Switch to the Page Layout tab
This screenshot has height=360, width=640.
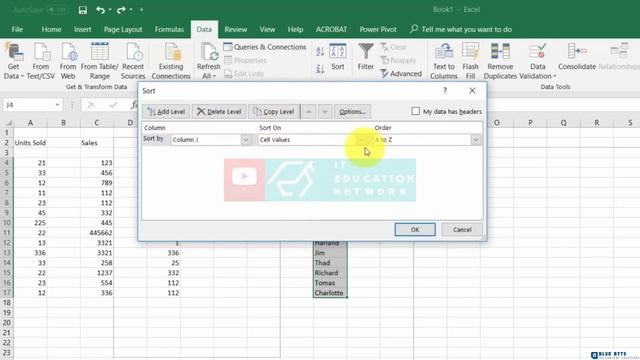[x=123, y=29]
